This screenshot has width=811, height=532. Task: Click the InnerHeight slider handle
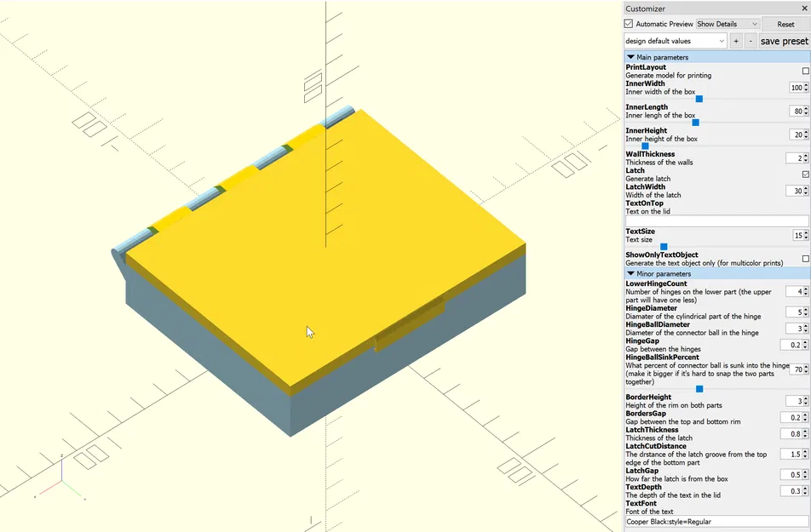pyautogui.click(x=644, y=146)
